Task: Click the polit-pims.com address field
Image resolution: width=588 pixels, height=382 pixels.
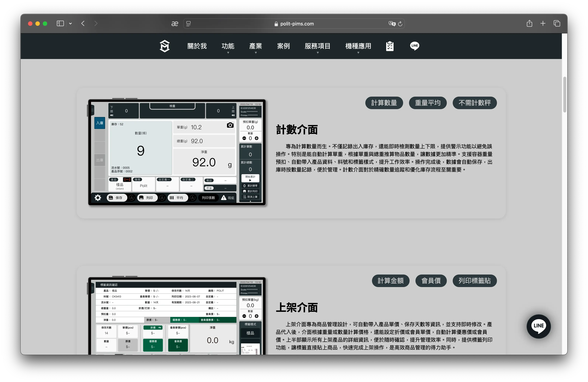Action: pyautogui.click(x=294, y=24)
